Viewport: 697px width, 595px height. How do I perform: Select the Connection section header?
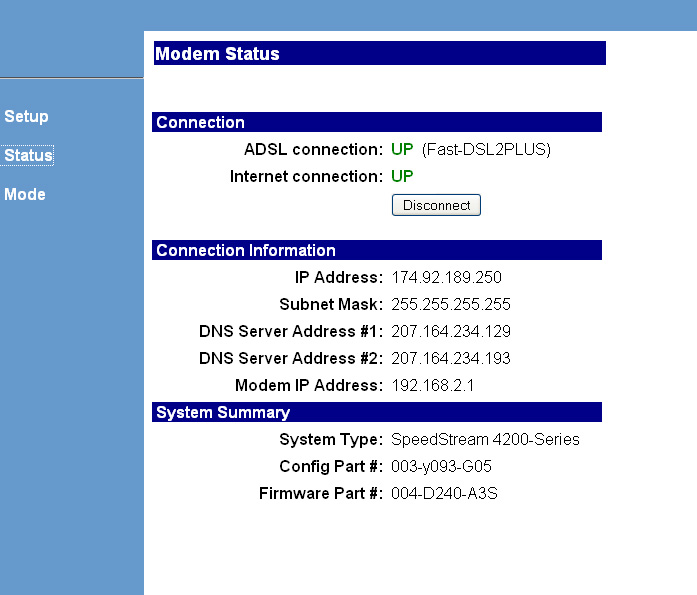[377, 122]
